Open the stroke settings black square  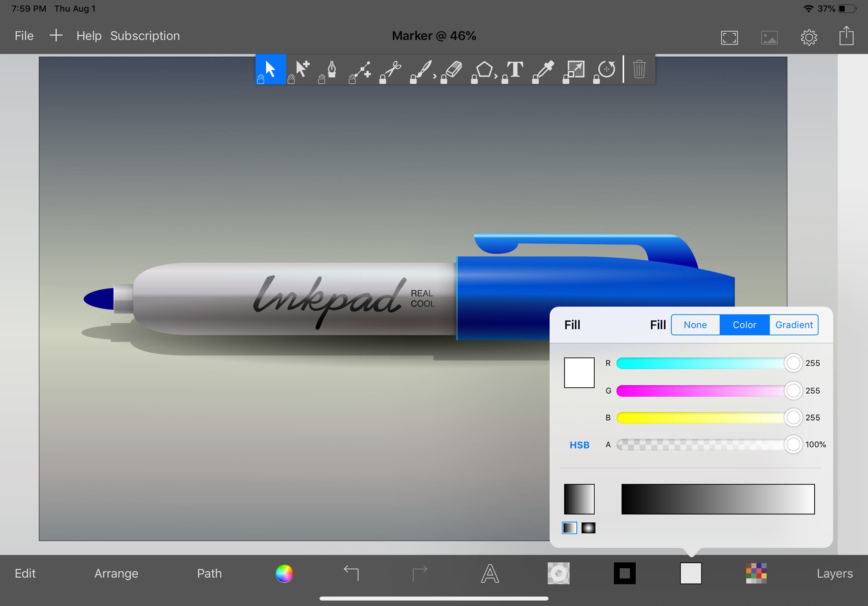click(625, 573)
